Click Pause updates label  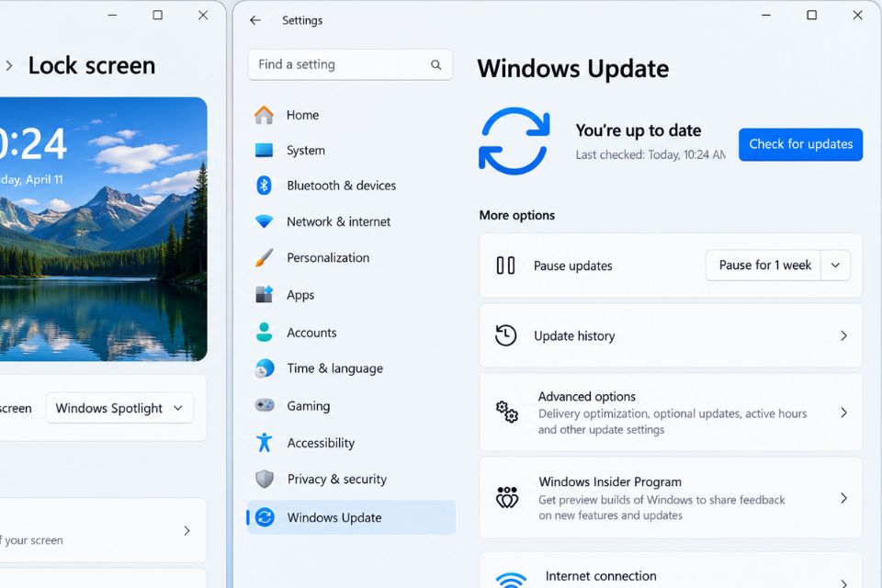572,266
